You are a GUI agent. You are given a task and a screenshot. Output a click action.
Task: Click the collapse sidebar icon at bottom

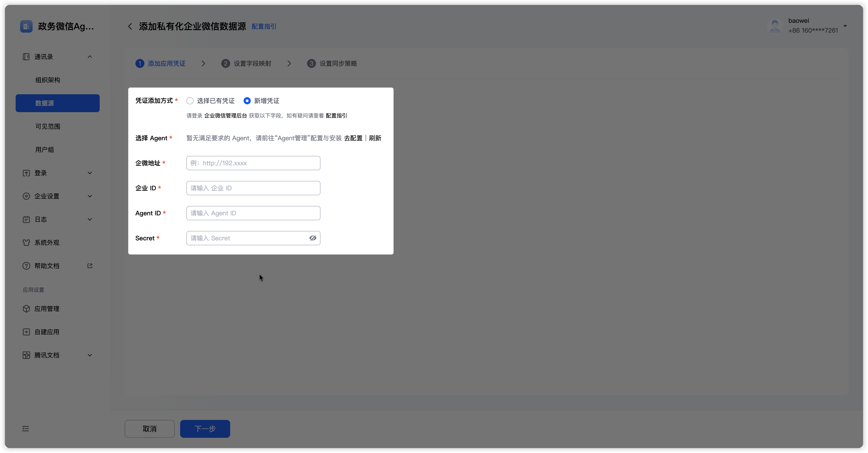coord(26,429)
